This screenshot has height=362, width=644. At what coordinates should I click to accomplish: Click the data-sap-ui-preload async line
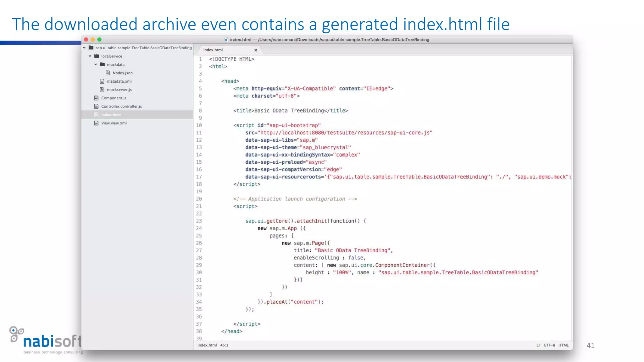click(286, 162)
